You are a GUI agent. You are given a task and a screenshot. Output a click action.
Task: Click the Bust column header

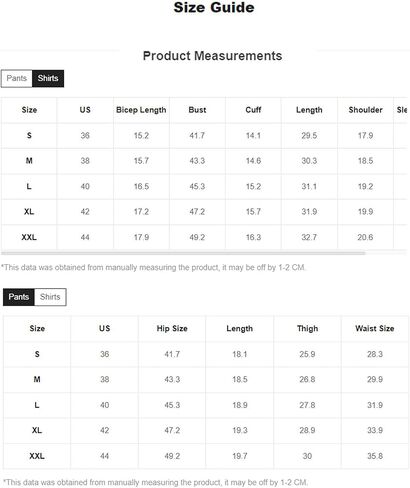pyautogui.click(x=197, y=110)
